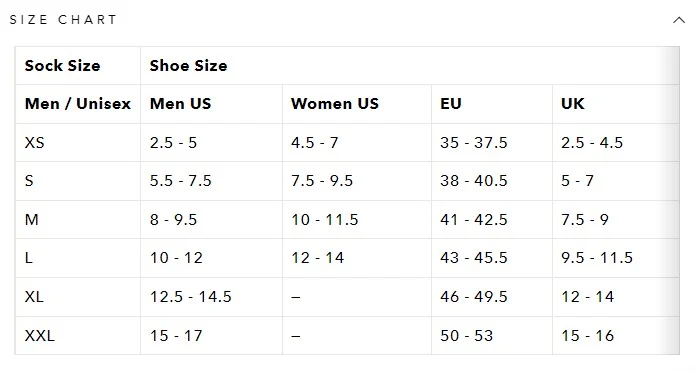Click the Men US column header

(211, 104)
